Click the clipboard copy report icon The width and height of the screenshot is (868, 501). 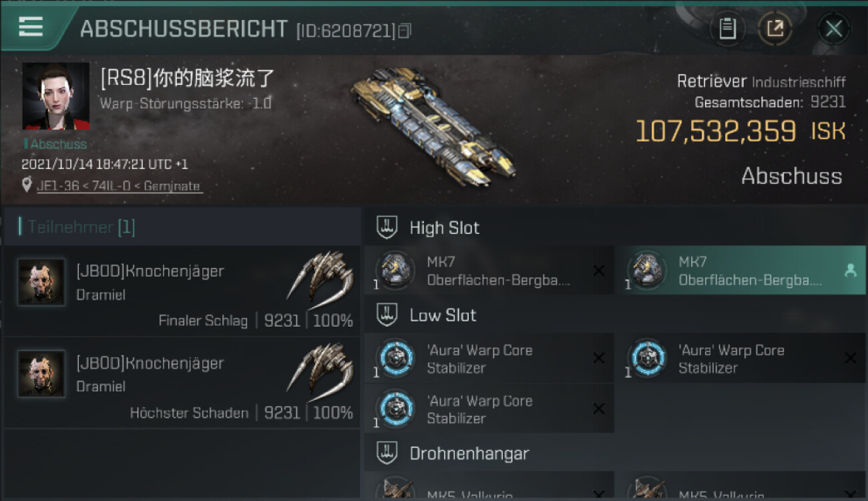(x=727, y=29)
